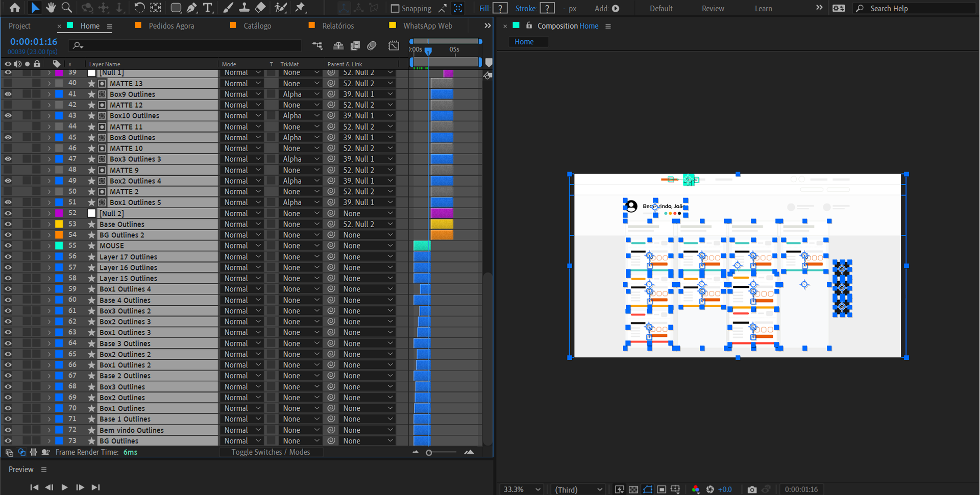Play the preview
This screenshot has height=495, width=980.
click(x=64, y=487)
